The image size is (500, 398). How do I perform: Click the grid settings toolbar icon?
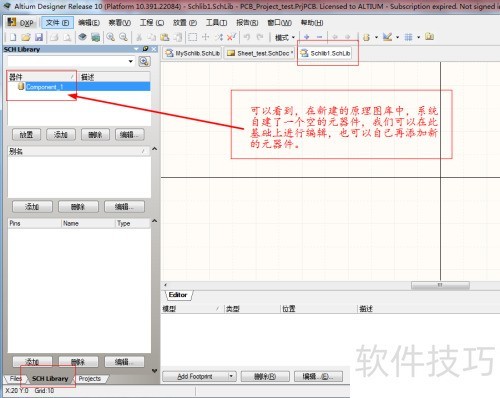(408, 37)
